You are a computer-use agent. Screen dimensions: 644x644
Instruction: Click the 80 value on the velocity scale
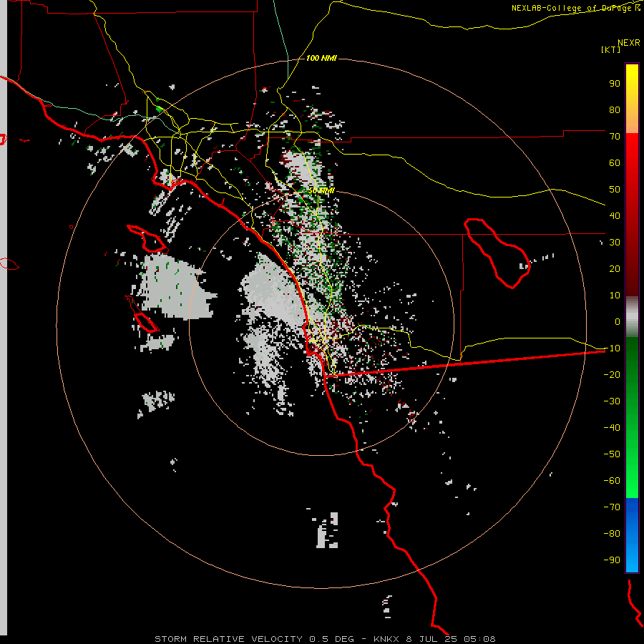[615, 109]
